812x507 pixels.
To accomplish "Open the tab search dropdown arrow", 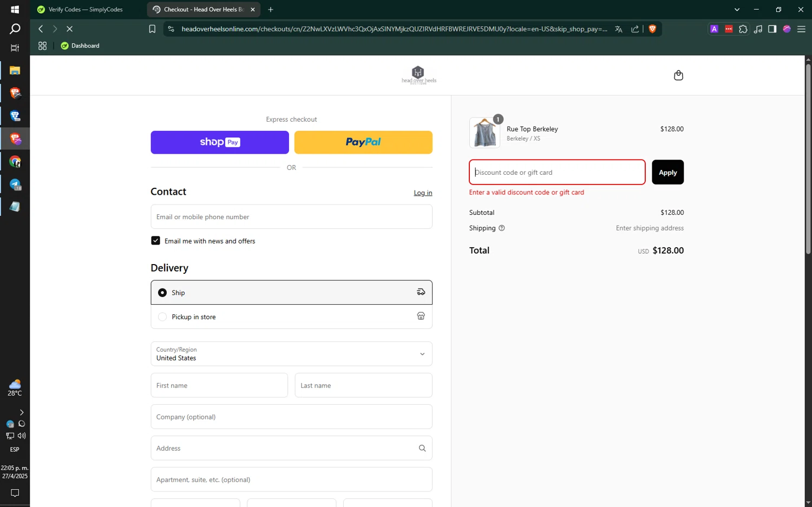I will point(737,10).
